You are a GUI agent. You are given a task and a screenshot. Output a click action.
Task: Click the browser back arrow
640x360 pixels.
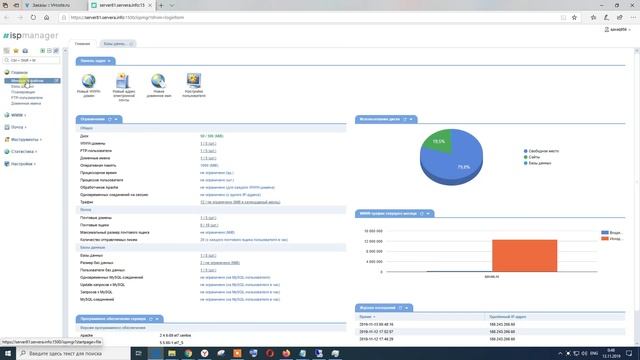click(x=6, y=18)
